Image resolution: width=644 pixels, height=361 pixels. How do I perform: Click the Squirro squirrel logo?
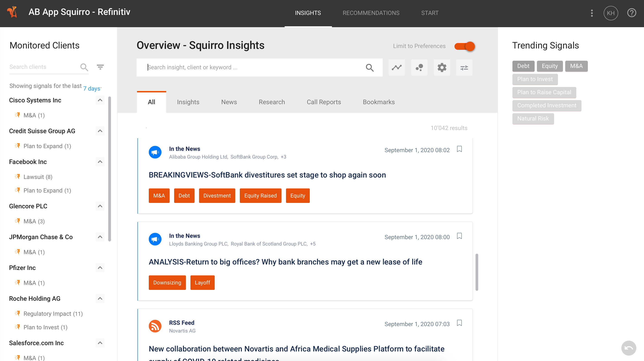click(12, 12)
